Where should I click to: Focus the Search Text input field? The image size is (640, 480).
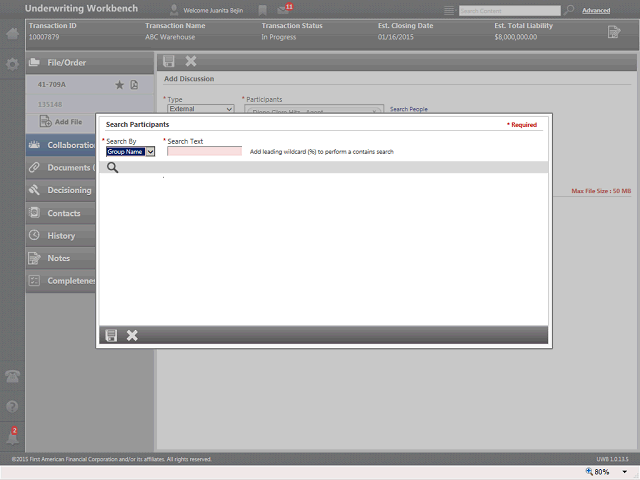click(x=204, y=151)
